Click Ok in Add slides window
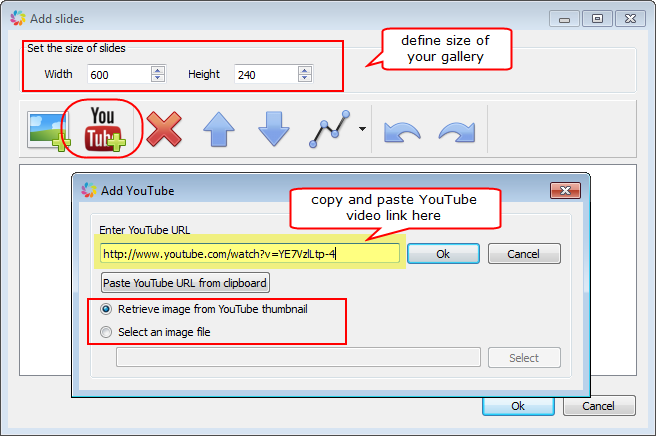This screenshot has height=436, width=656. coord(518,406)
